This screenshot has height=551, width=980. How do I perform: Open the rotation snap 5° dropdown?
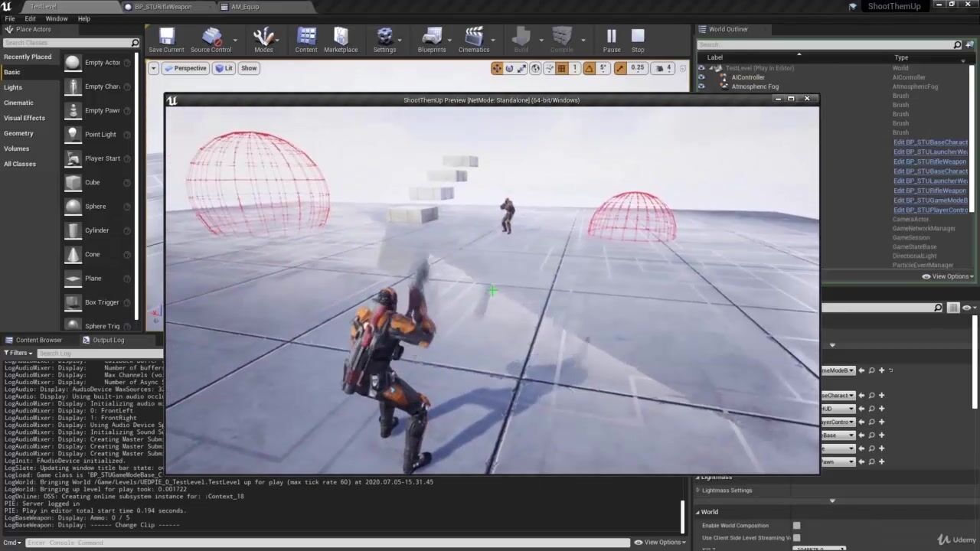(x=603, y=68)
